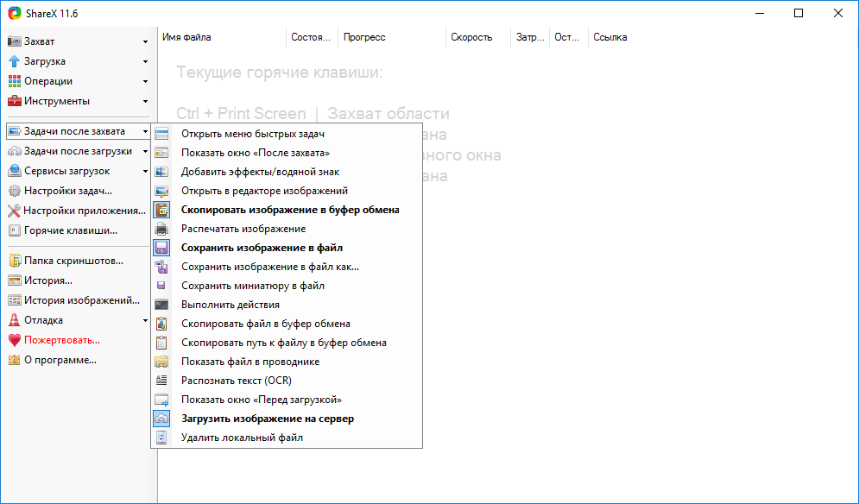
Task: Sort by Скорость column header
Action: tap(477, 37)
